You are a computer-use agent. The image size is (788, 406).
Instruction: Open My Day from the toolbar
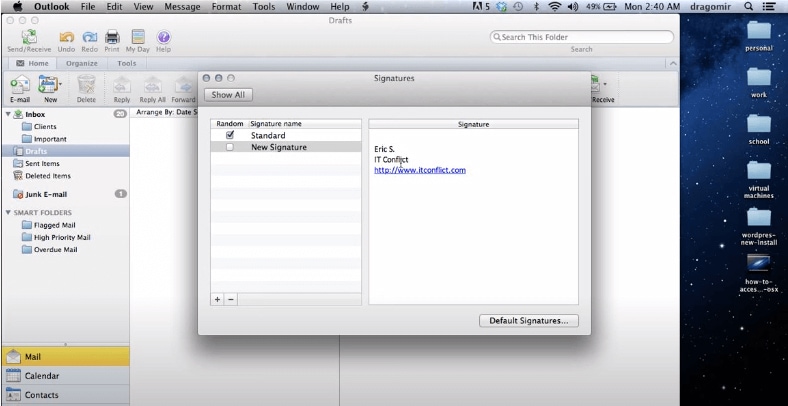(138, 37)
